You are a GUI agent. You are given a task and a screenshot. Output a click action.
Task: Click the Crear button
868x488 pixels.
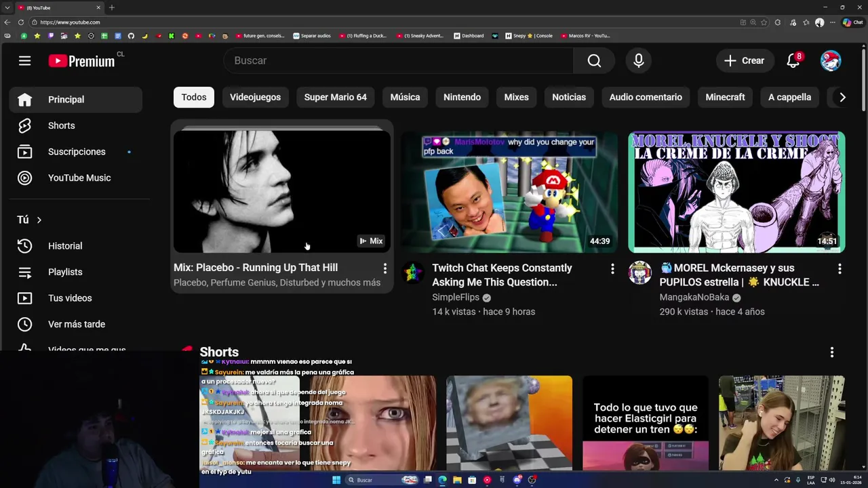pyautogui.click(x=745, y=61)
